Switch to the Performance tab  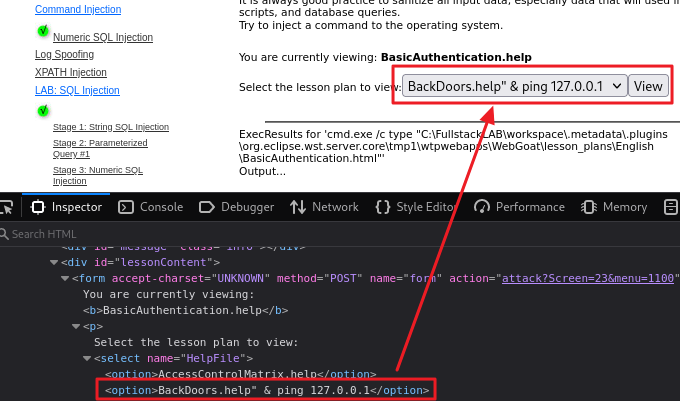(x=519, y=207)
